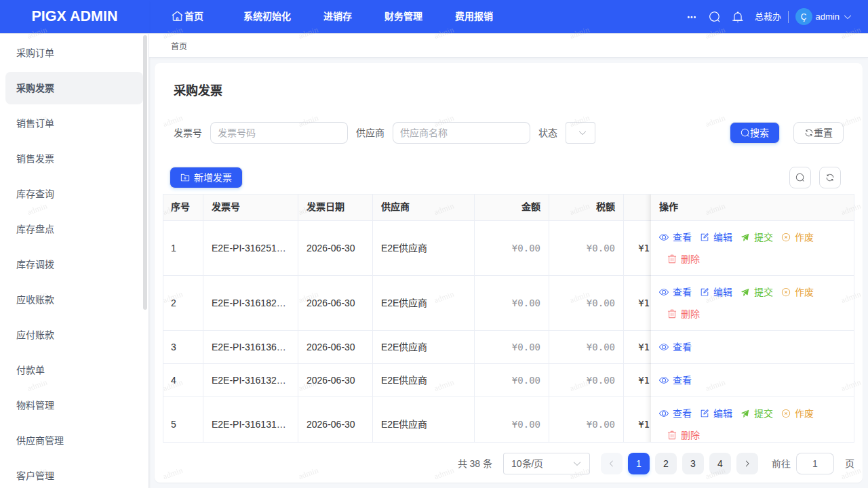This screenshot has height=488, width=868.
Task: Click the 重置 reset button
Action: [818, 133]
